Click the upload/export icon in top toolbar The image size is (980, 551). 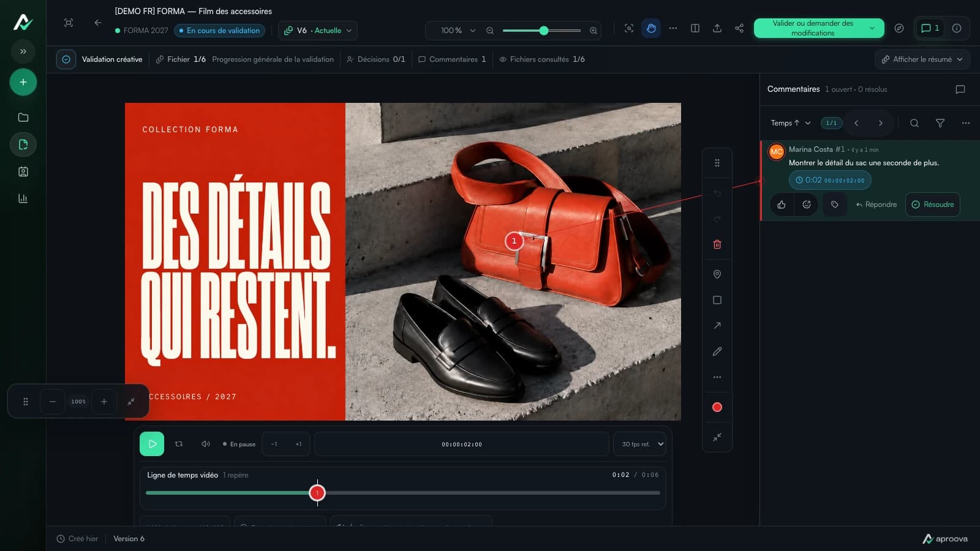717,28
